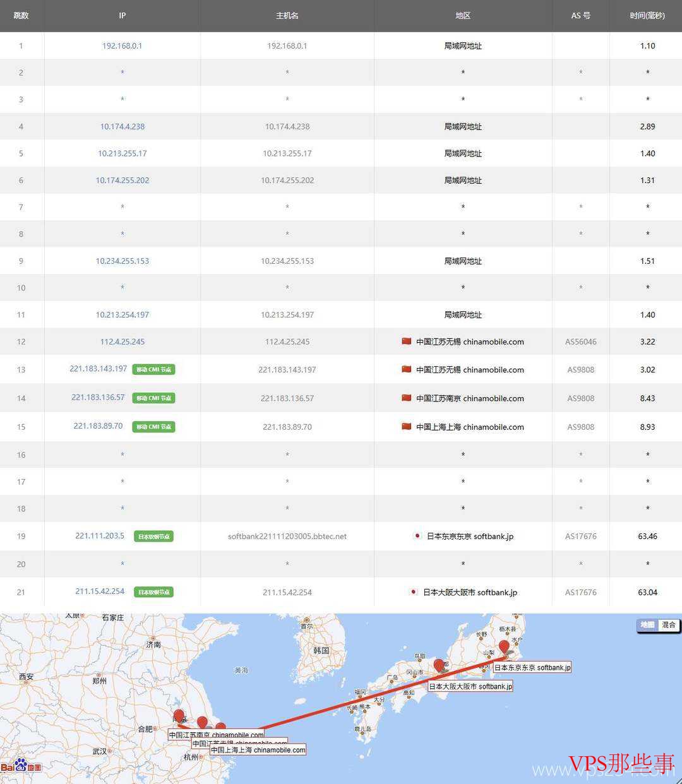
Task: Click the 日本大阪大阪市 softbank.jp map label
Action: click(x=470, y=686)
